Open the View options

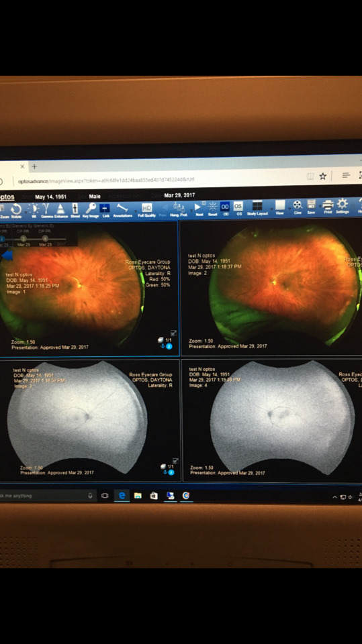point(279,207)
